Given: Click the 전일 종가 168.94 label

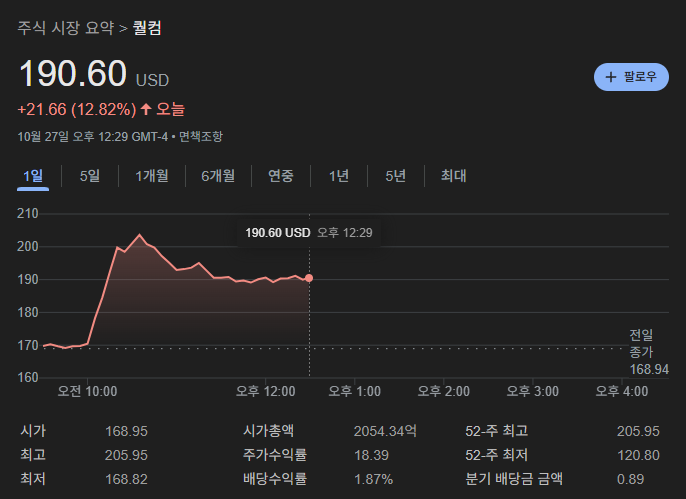Looking at the screenshot, I should (x=649, y=352).
